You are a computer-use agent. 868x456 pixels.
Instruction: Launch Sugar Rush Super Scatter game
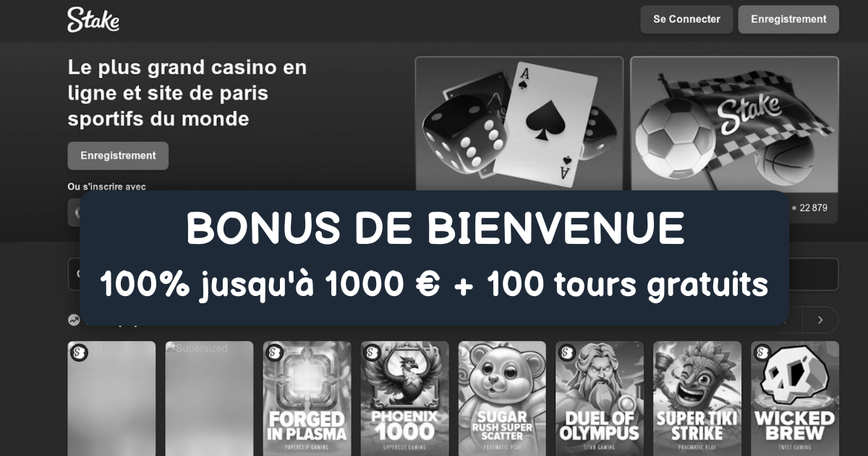502,399
